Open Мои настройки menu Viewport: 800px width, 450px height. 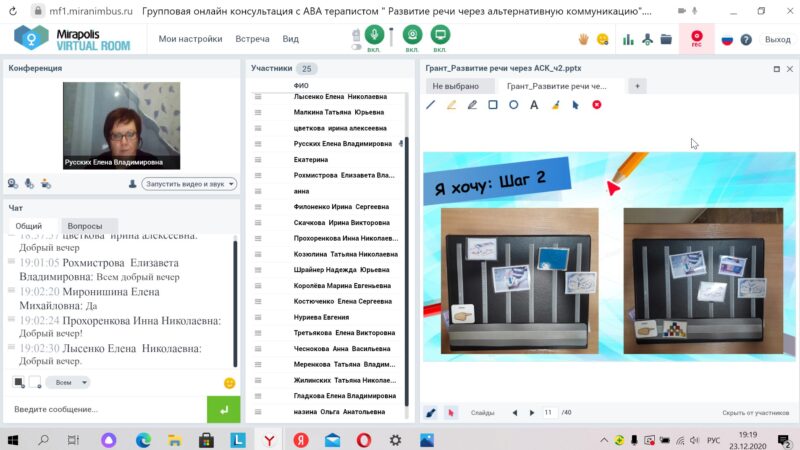pyautogui.click(x=190, y=39)
